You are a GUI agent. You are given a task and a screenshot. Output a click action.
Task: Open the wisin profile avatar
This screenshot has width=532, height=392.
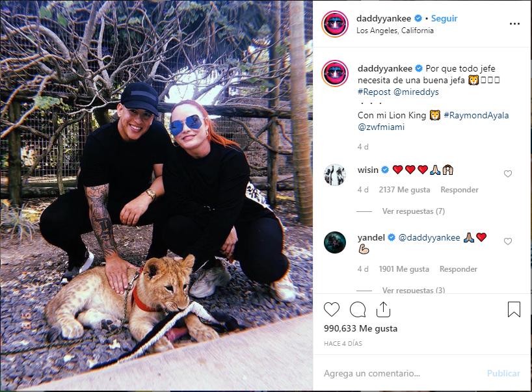[x=335, y=175]
